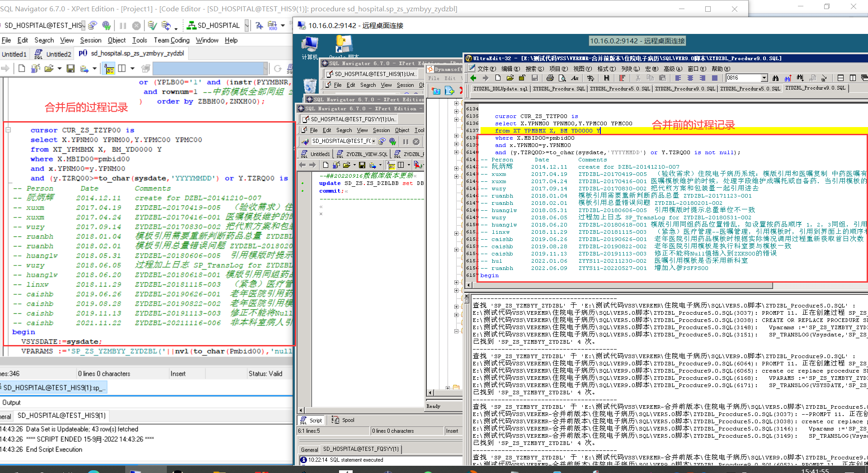Open the SD_HOSPITAL schema dropdown

pos(246,26)
